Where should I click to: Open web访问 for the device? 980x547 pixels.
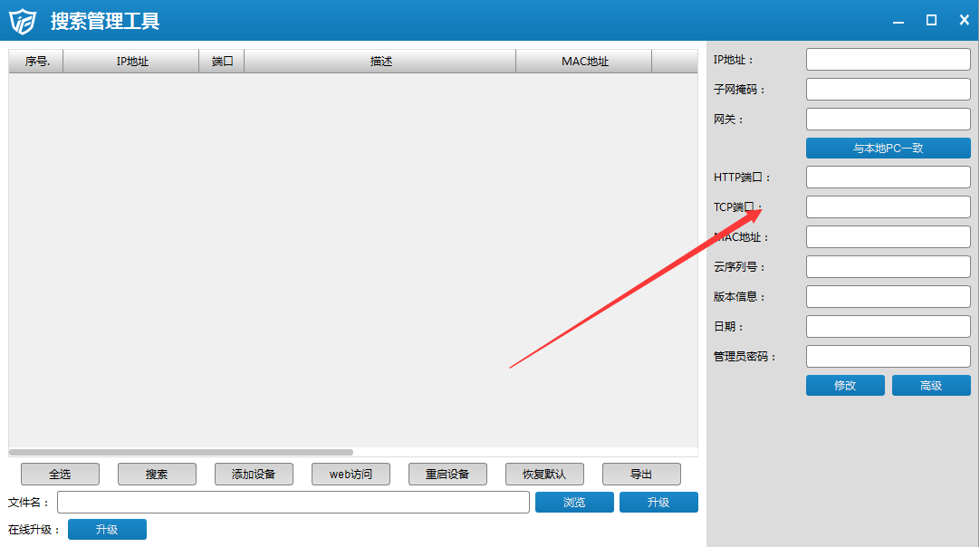tap(351, 475)
